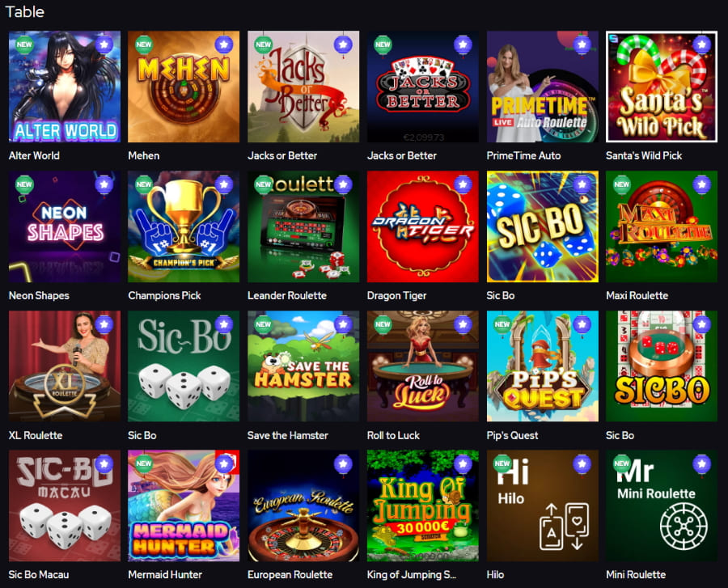Open the Sic Bo Macau title link

tap(39, 574)
